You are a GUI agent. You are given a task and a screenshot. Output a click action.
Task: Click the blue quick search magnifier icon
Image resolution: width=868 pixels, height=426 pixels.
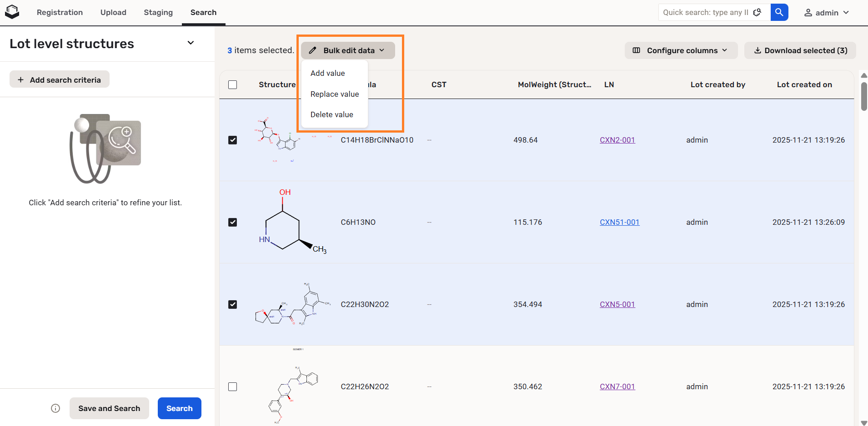[x=779, y=12]
